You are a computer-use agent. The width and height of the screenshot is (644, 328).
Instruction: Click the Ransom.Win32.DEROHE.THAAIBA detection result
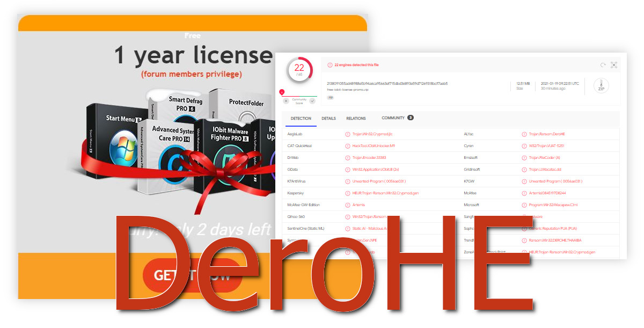554,240
